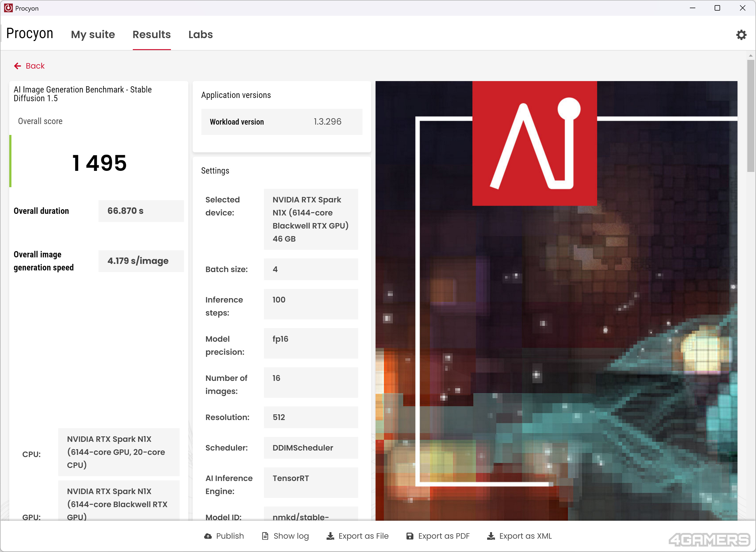Click the Inference steps value 100

[x=311, y=304]
